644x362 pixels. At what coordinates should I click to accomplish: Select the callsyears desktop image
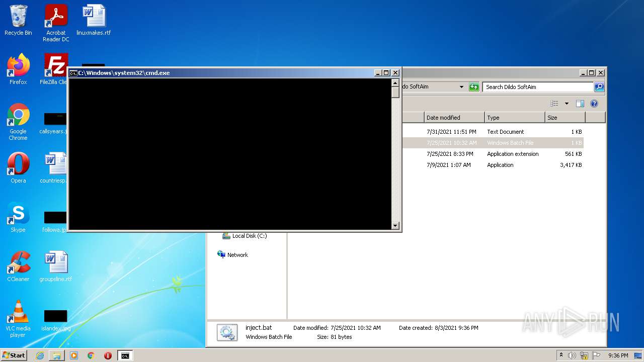[x=54, y=123]
